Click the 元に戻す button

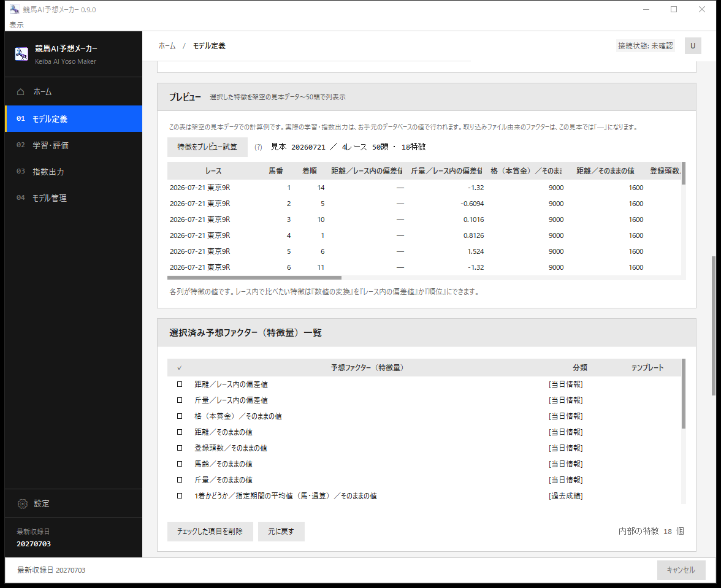(x=281, y=532)
